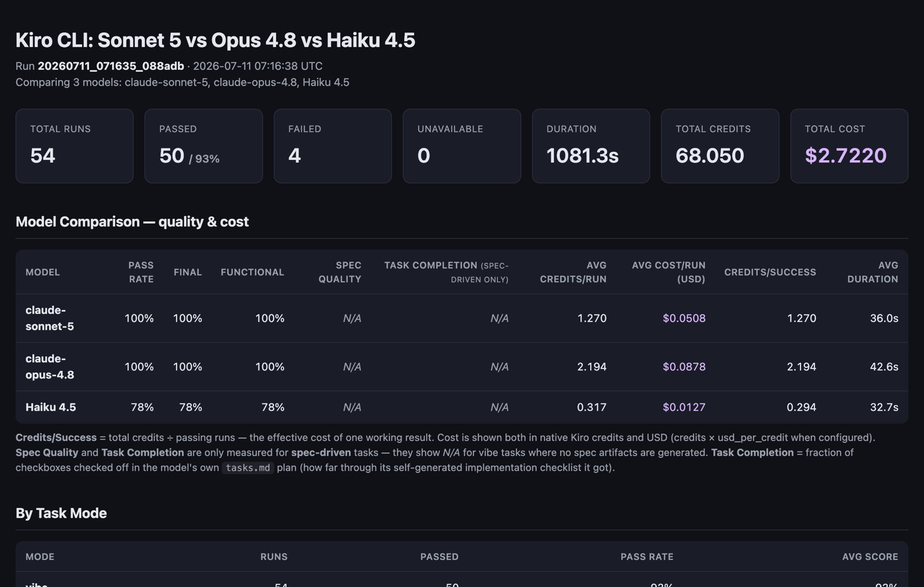Click the SPEC QUALITY column header

coord(340,272)
